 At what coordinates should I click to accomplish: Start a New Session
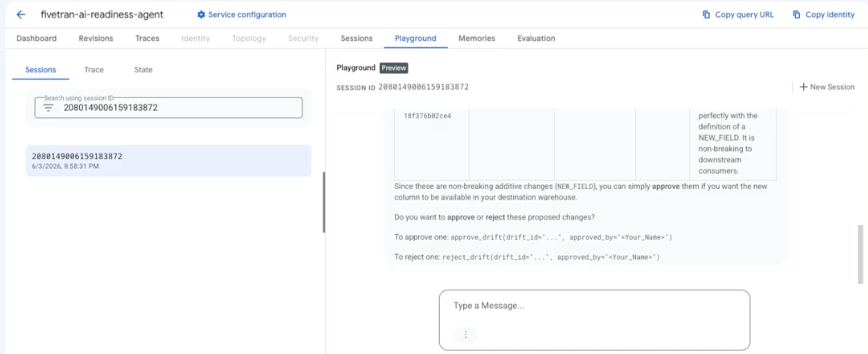coord(827,87)
